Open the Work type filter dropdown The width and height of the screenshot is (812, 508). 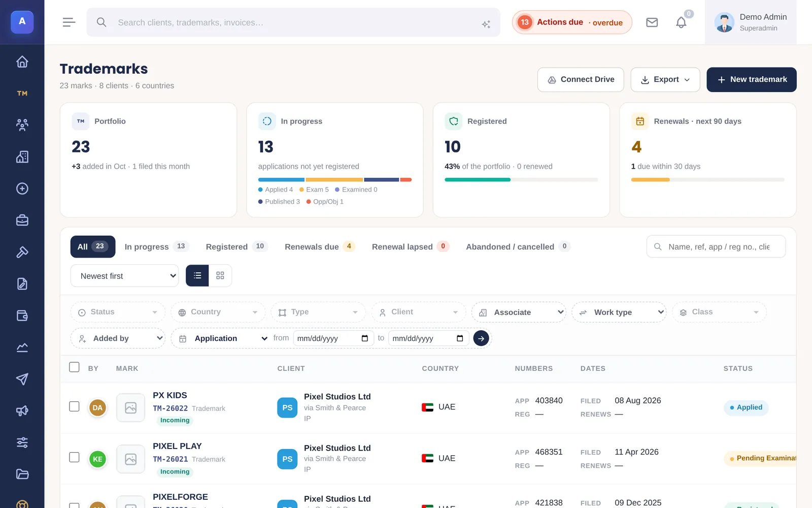click(619, 312)
